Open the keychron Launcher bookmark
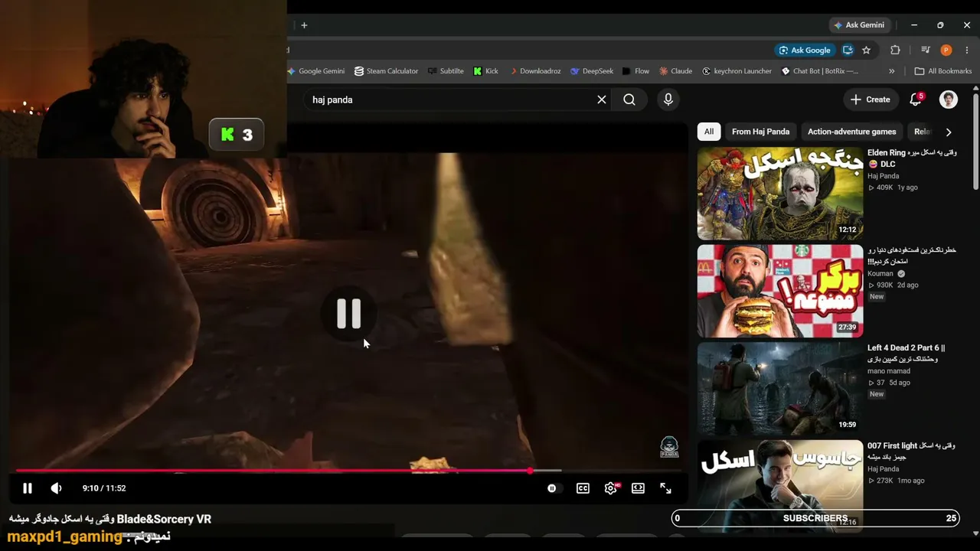 pyautogui.click(x=737, y=71)
